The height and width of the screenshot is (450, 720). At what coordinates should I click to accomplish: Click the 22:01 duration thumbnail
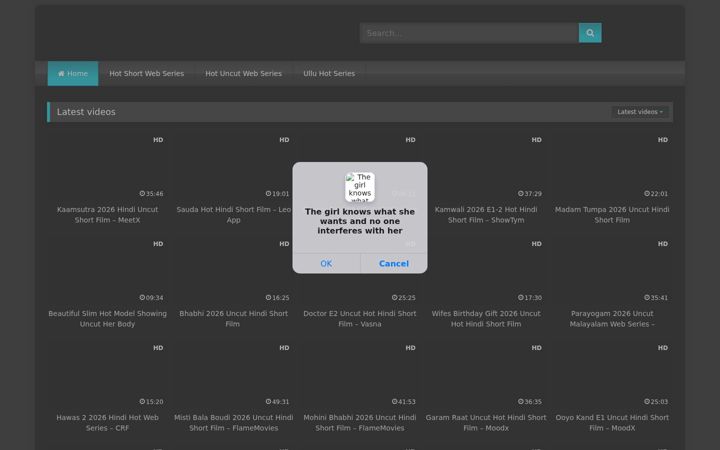pyautogui.click(x=612, y=167)
